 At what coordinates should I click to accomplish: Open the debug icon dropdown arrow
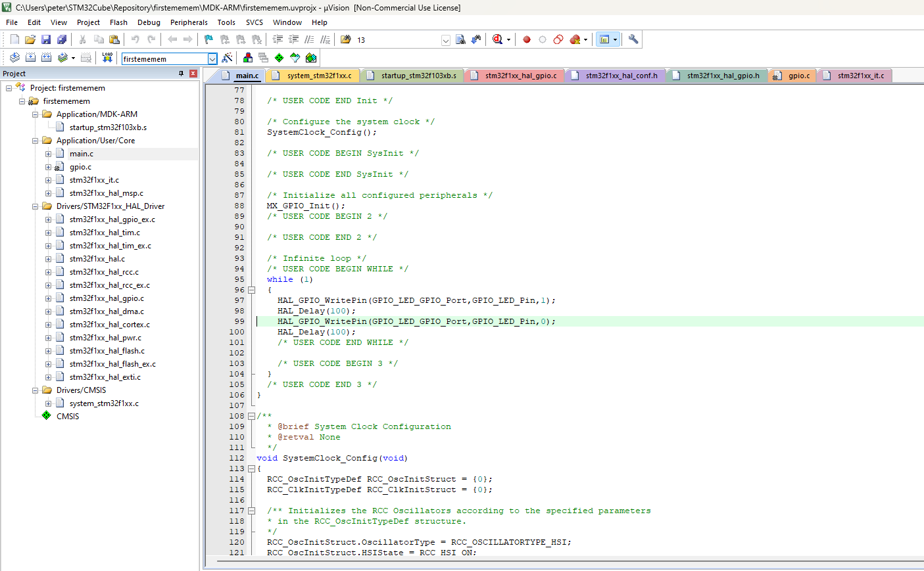tap(509, 40)
